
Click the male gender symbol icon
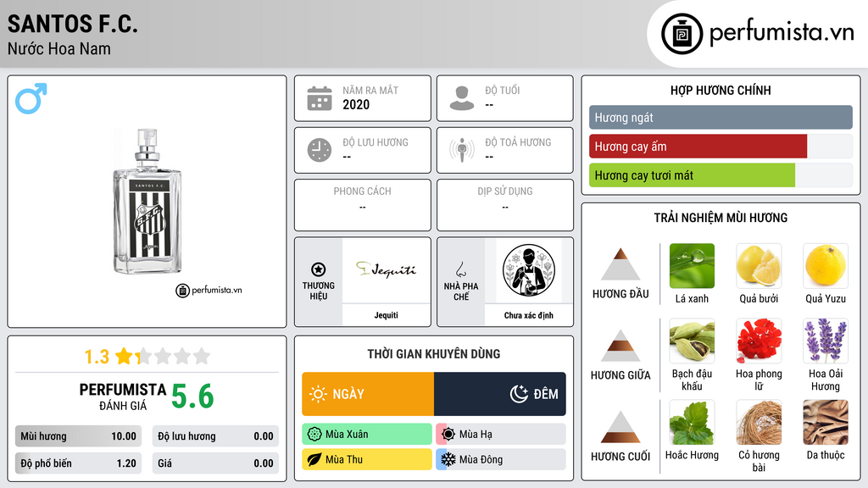coord(31,98)
